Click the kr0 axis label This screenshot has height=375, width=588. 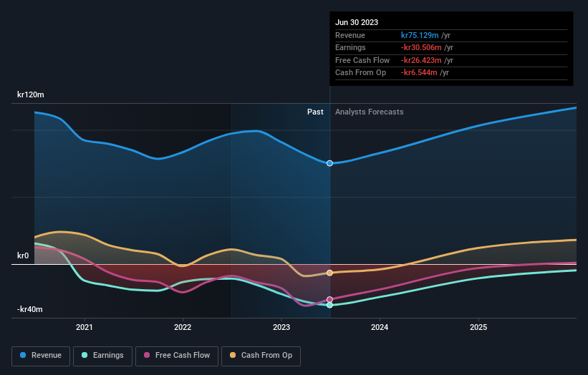23,255
